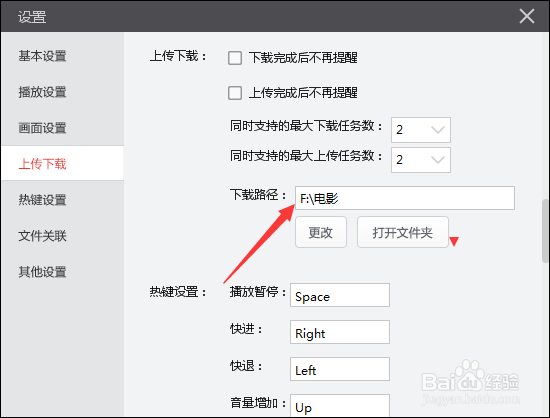The width and height of the screenshot is (550, 418).
Task: Focus the 音量增加 hotkey field Up
Action: [x=340, y=406]
